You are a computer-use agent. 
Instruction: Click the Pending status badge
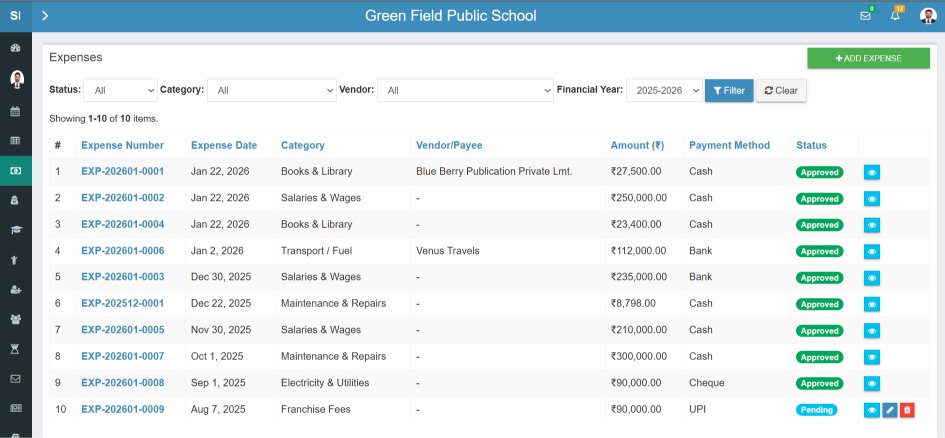coord(817,410)
